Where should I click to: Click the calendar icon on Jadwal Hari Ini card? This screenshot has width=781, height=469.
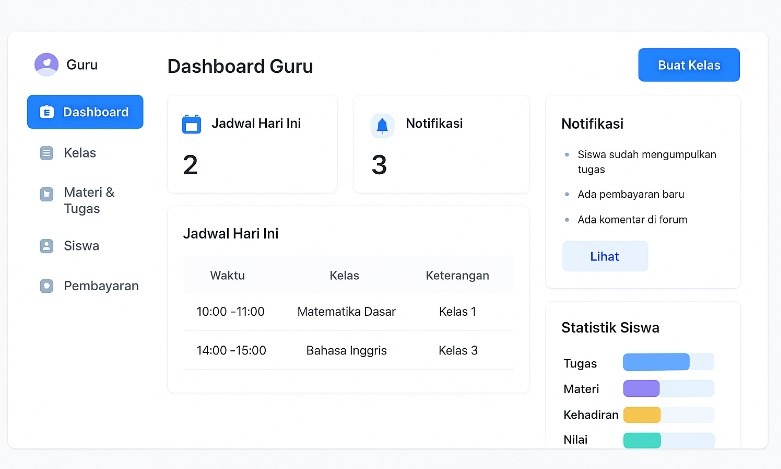coord(191,124)
